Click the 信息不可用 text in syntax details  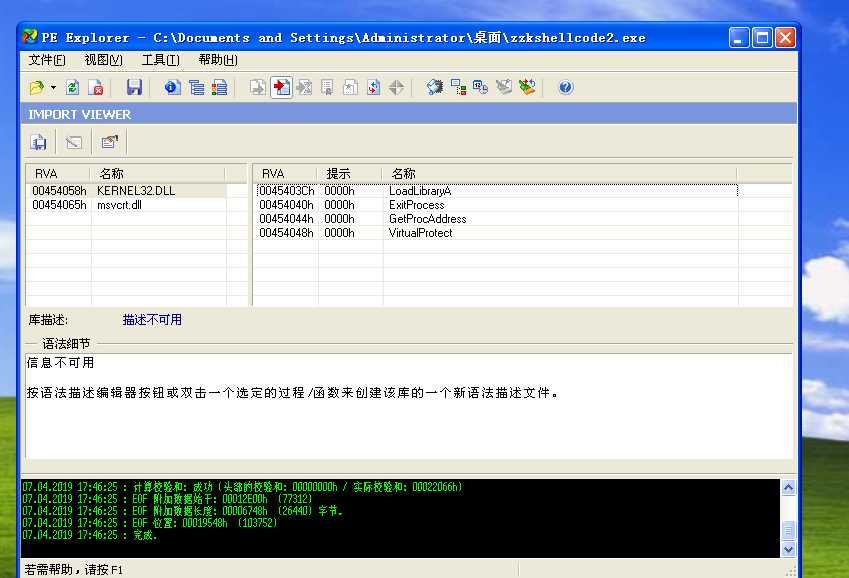click(61, 363)
